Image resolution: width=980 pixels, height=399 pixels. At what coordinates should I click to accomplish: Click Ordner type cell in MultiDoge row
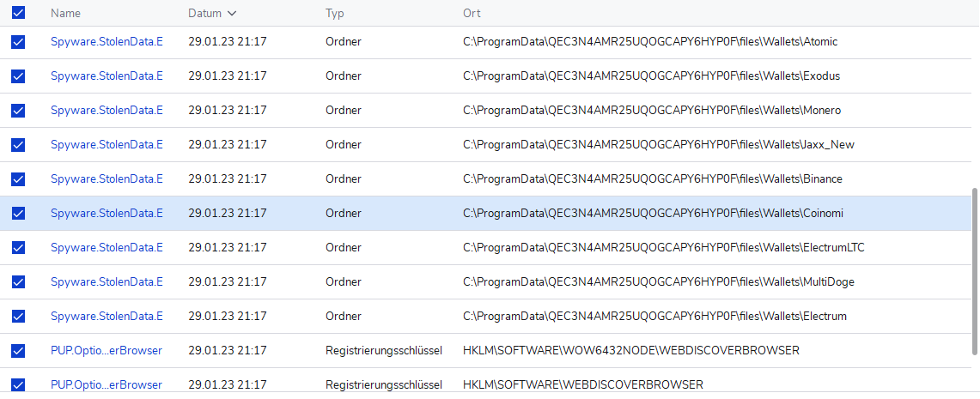tap(343, 282)
